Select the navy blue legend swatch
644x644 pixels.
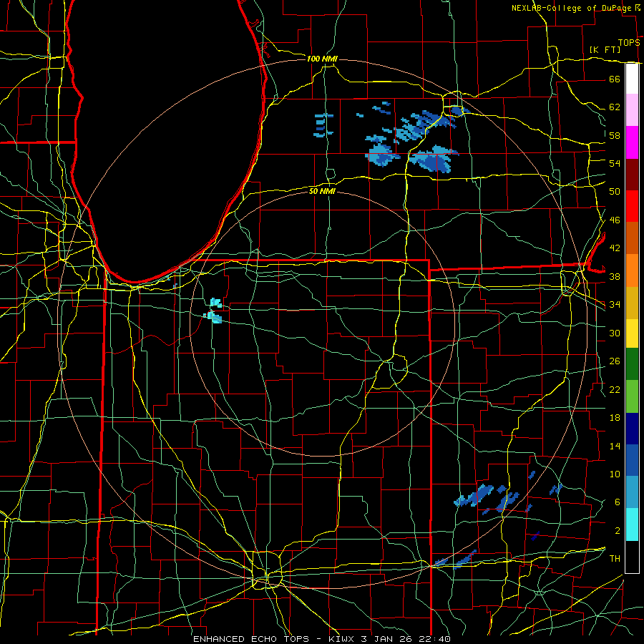pyautogui.click(x=632, y=429)
